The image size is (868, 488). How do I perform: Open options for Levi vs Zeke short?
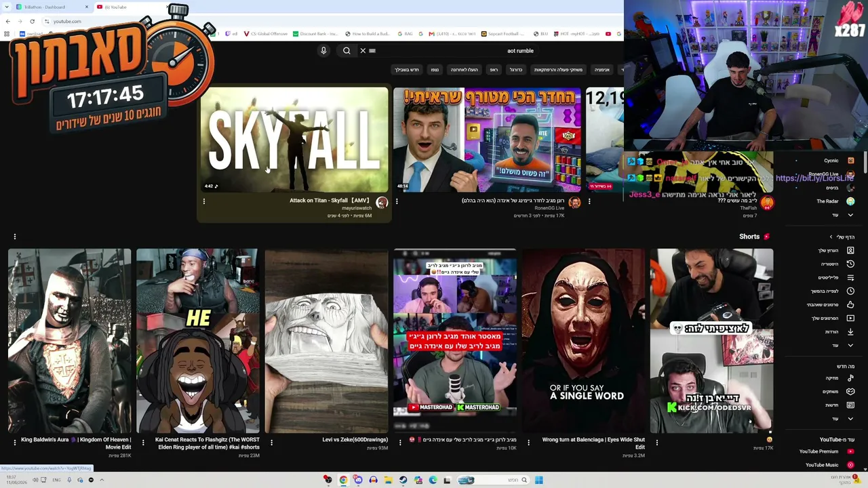click(x=271, y=443)
